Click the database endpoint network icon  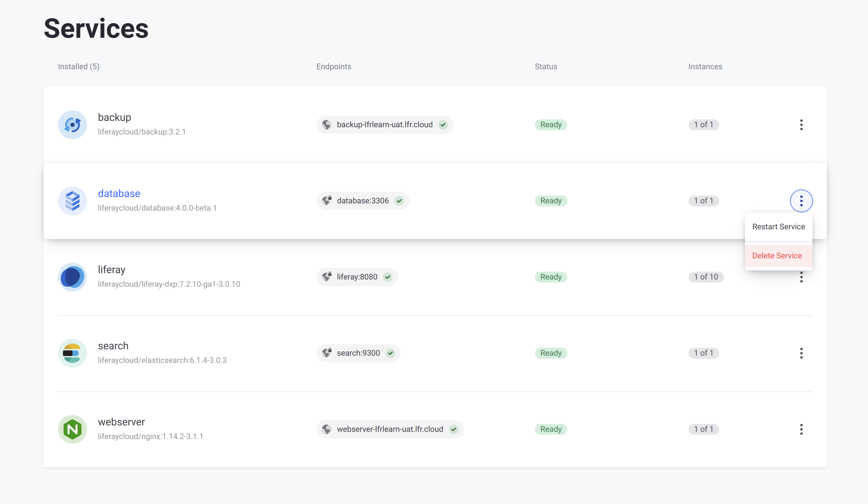click(328, 200)
